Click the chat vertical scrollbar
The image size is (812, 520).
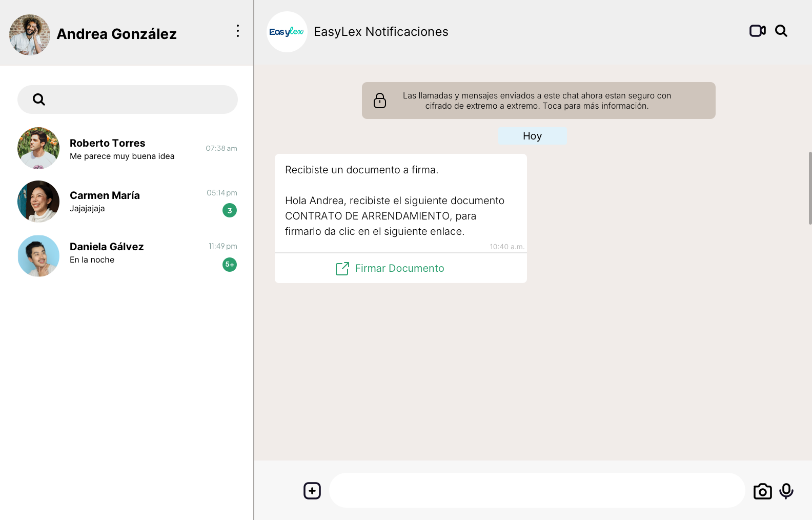810,188
